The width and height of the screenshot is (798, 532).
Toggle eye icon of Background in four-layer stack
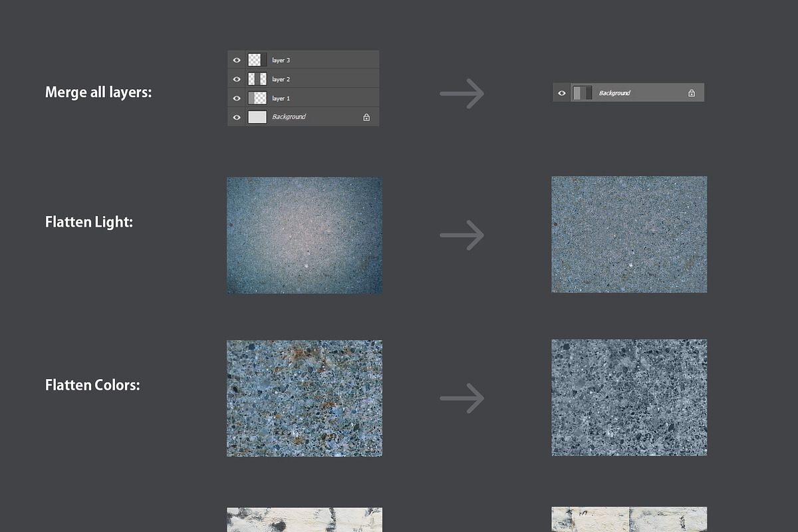click(237, 118)
